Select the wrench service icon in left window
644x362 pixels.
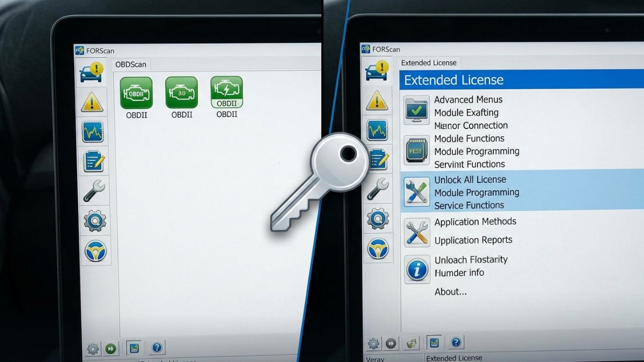pos(94,190)
